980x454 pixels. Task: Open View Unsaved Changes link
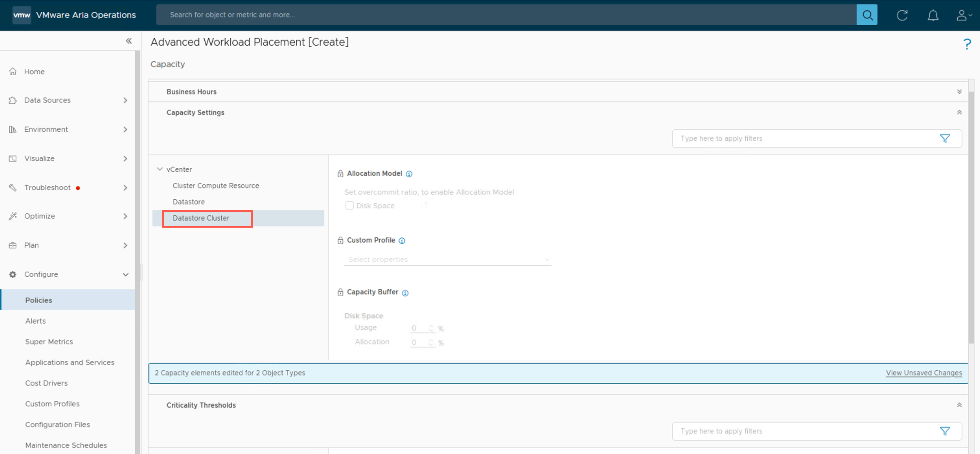[923, 373]
